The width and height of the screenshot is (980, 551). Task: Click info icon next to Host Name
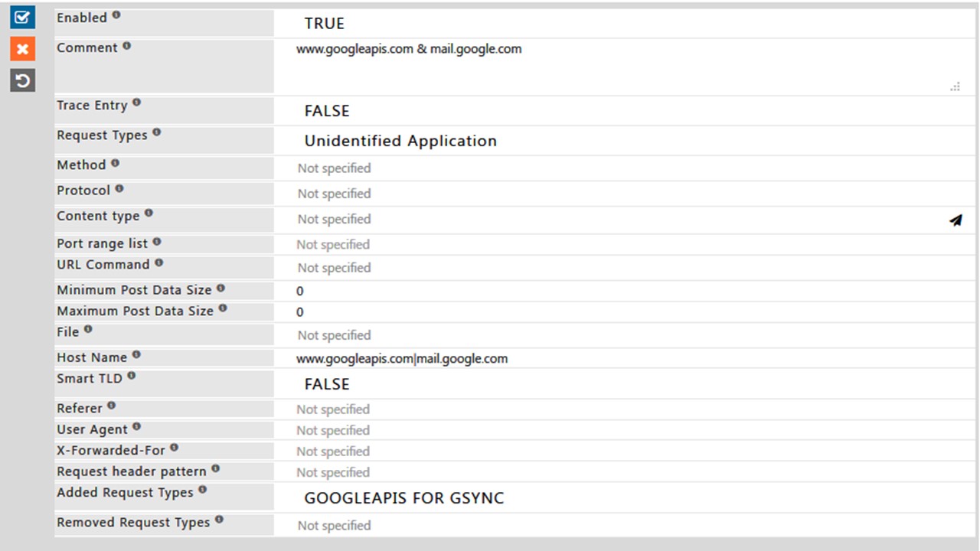pyautogui.click(x=136, y=355)
